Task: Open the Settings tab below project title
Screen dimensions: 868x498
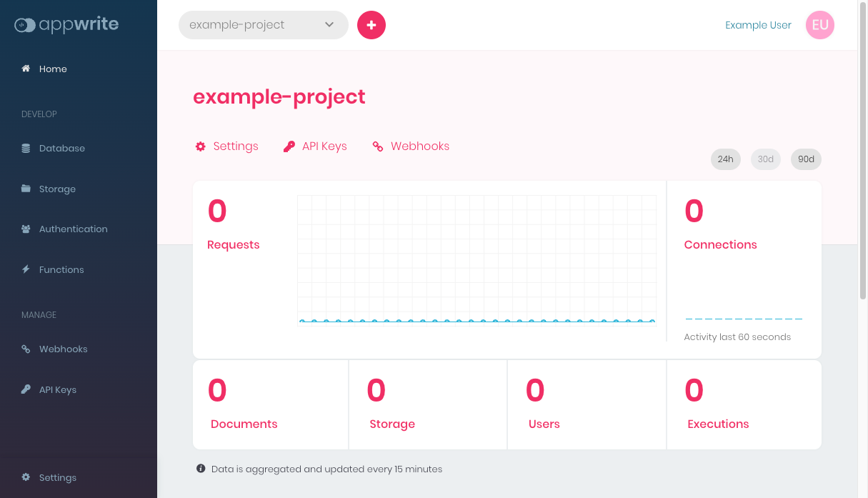Action: pyautogui.click(x=227, y=146)
